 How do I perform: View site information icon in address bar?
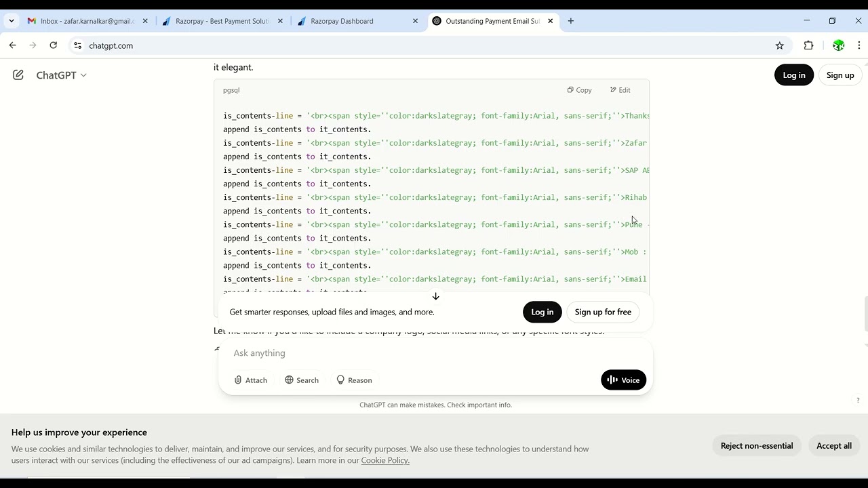click(77, 45)
